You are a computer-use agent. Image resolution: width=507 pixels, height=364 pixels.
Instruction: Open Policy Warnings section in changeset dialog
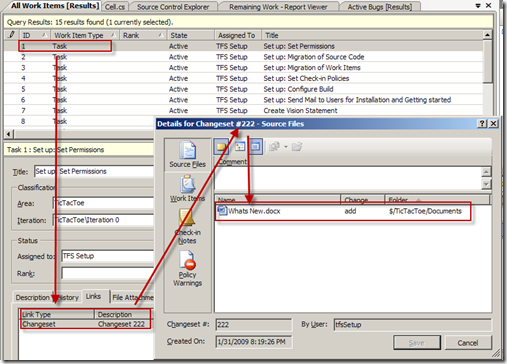(x=188, y=269)
